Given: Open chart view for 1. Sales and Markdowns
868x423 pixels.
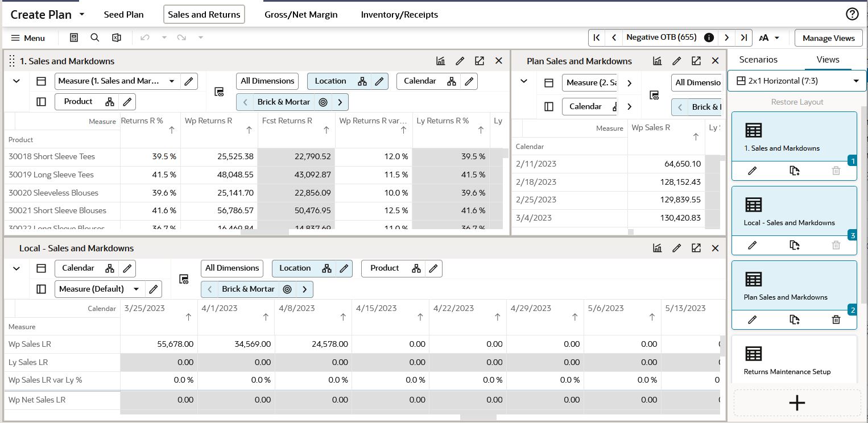Looking at the screenshot, I should point(441,61).
